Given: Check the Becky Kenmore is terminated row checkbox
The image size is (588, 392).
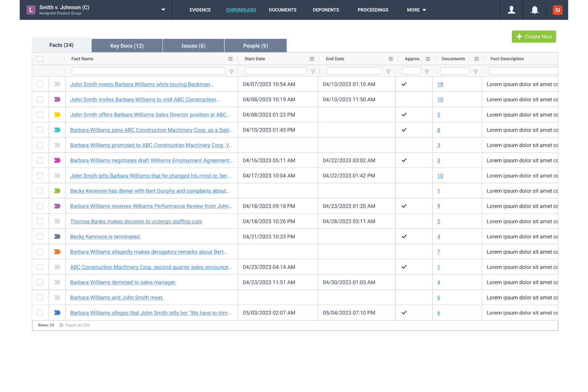Looking at the screenshot, I should tap(40, 237).
